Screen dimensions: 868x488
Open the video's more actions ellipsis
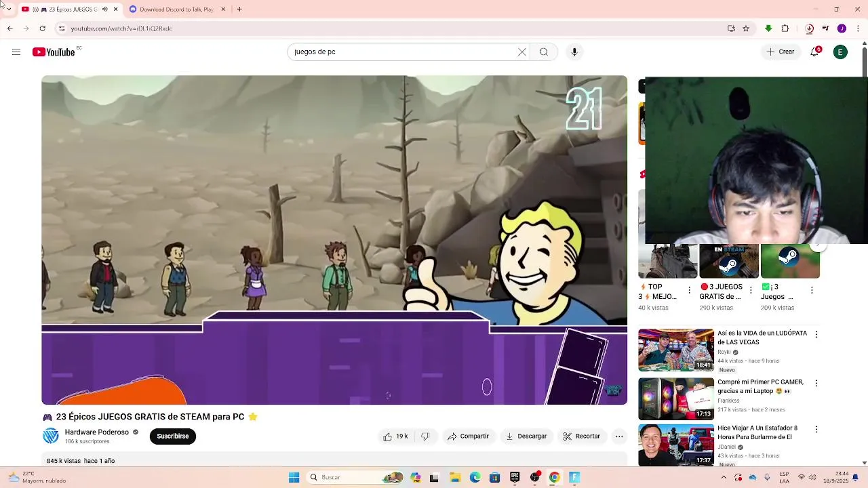(x=619, y=436)
